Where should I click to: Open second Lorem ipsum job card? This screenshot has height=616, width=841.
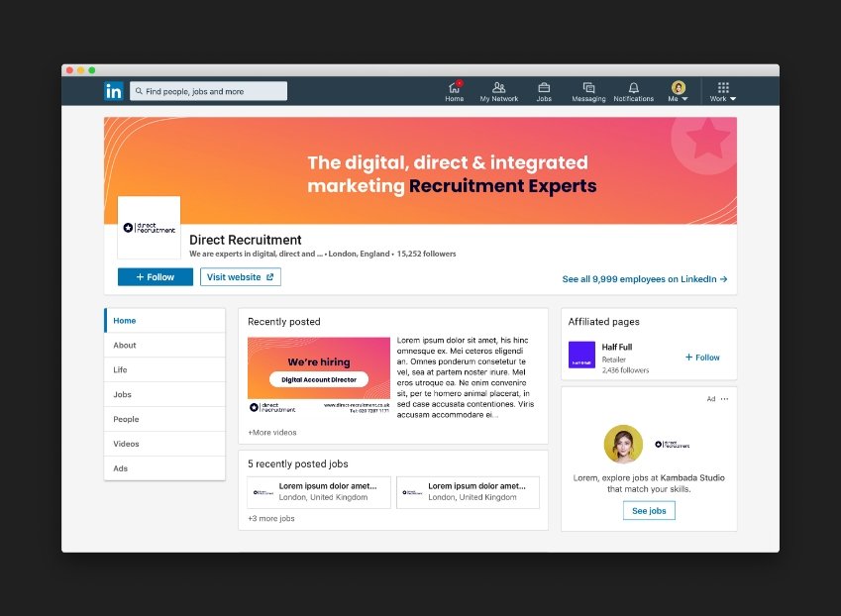point(469,492)
